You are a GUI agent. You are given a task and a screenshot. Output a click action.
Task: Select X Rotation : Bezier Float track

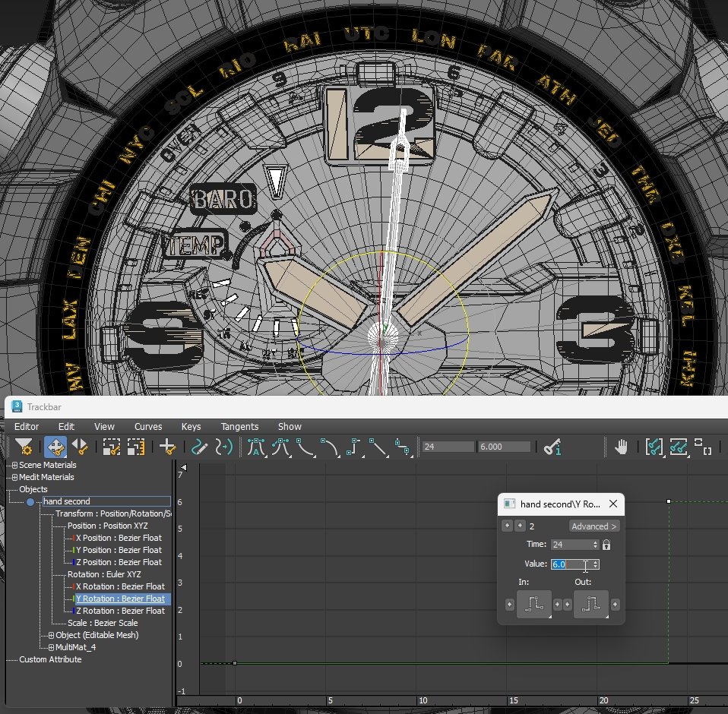(x=121, y=586)
